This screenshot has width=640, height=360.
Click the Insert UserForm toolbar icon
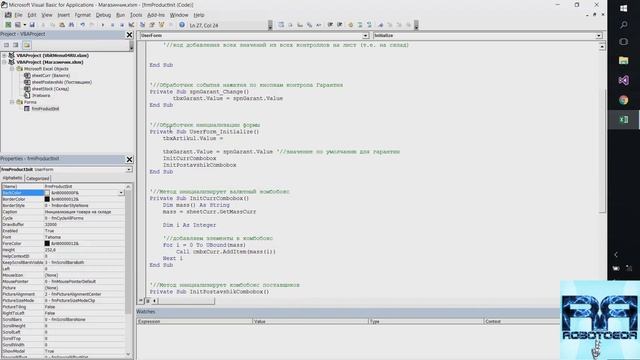17,25
